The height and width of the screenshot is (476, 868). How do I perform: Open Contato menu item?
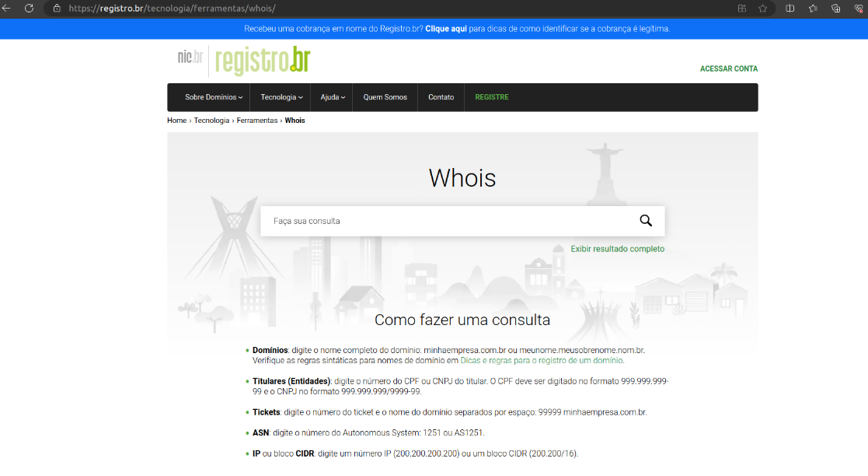441,97
